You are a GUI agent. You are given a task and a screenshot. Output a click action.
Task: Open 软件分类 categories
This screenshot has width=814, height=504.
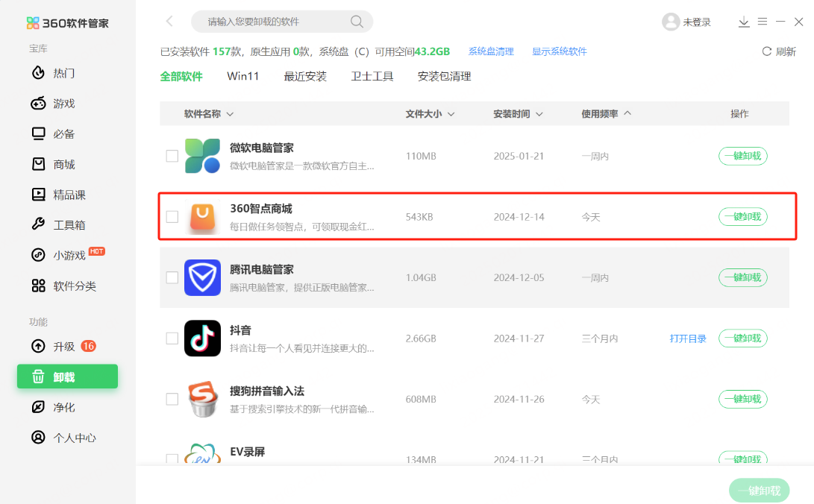click(x=64, y=286)
